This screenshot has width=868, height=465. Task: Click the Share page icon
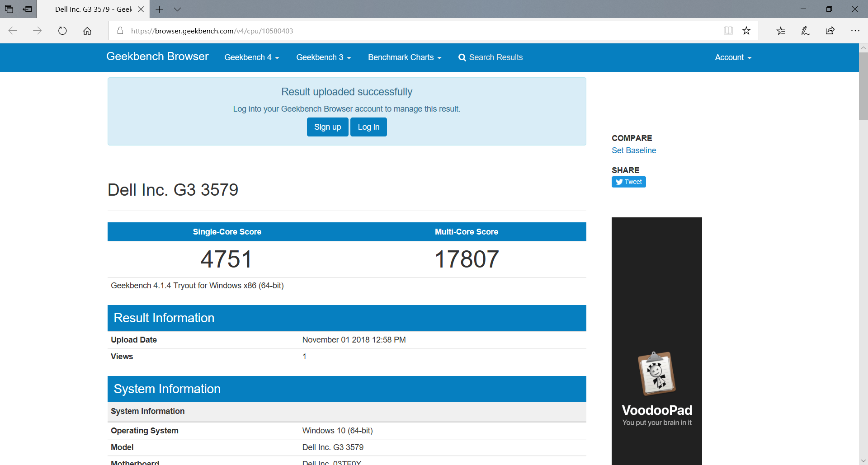click(x=830, y=31)
